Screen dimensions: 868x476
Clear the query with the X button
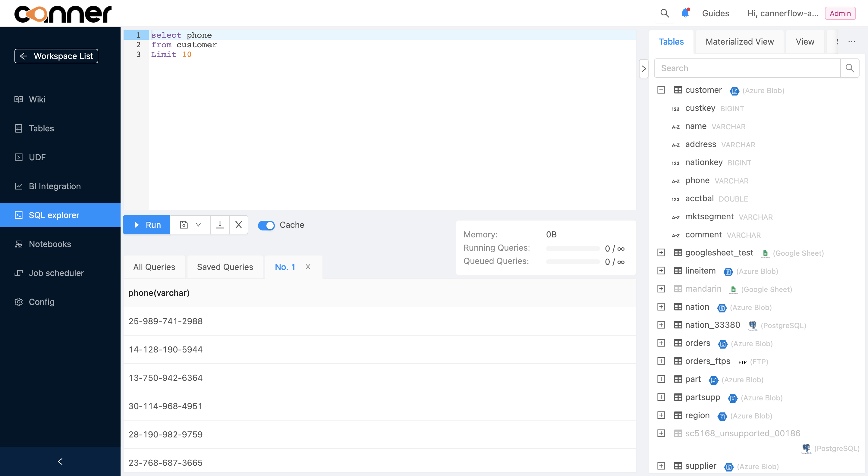239,225
